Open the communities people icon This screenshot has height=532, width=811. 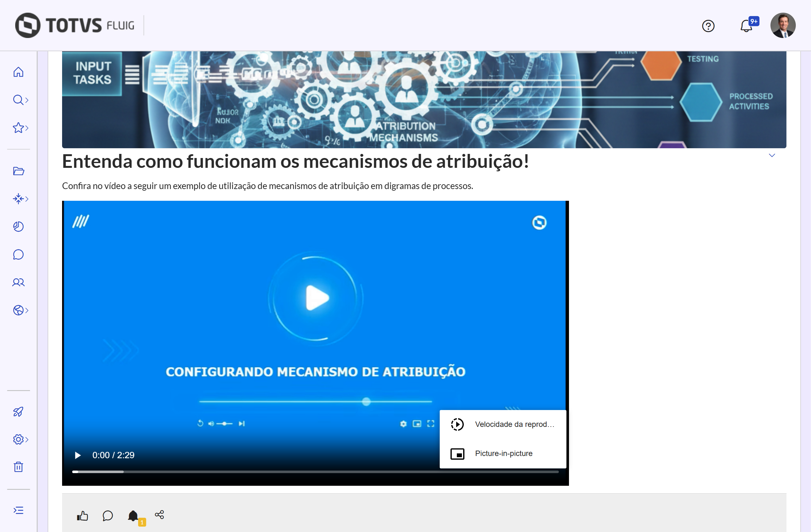(x=18, y=282)
